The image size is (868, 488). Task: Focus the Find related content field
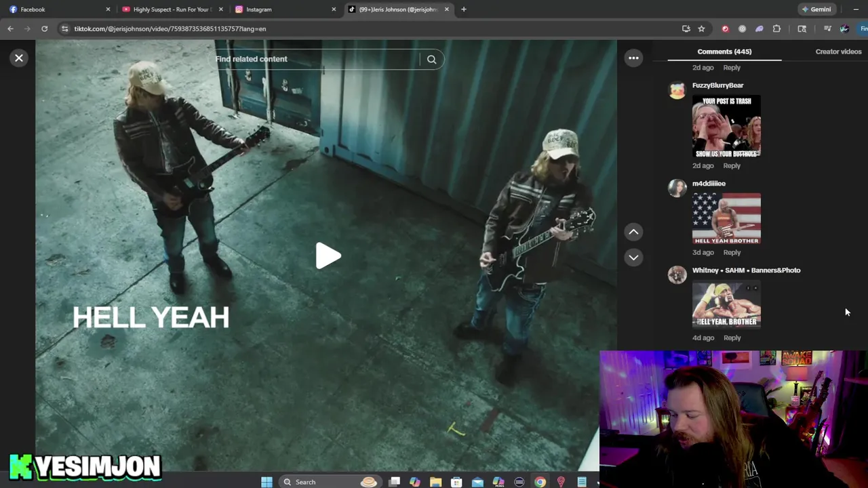(315, 59)
